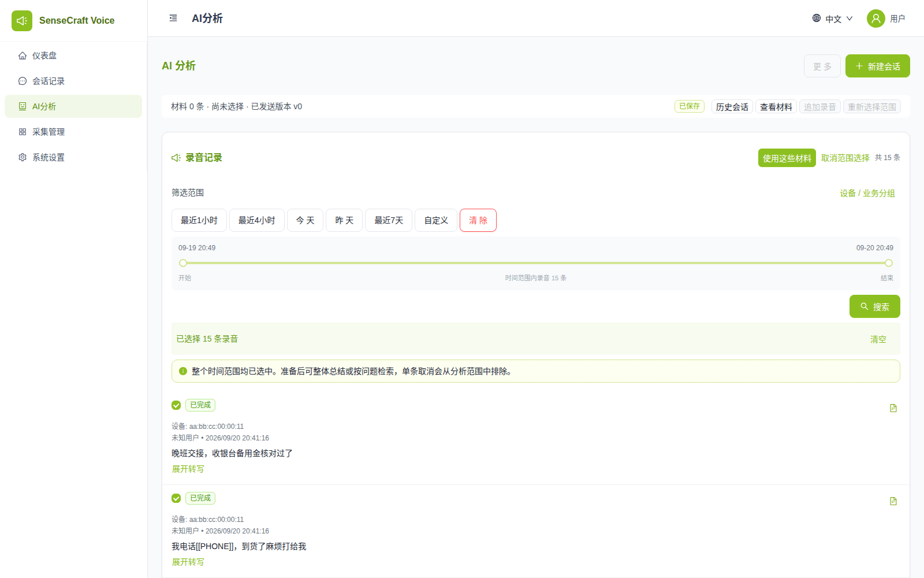
Task: Select the 今天 filter
Action: [305, 220]
